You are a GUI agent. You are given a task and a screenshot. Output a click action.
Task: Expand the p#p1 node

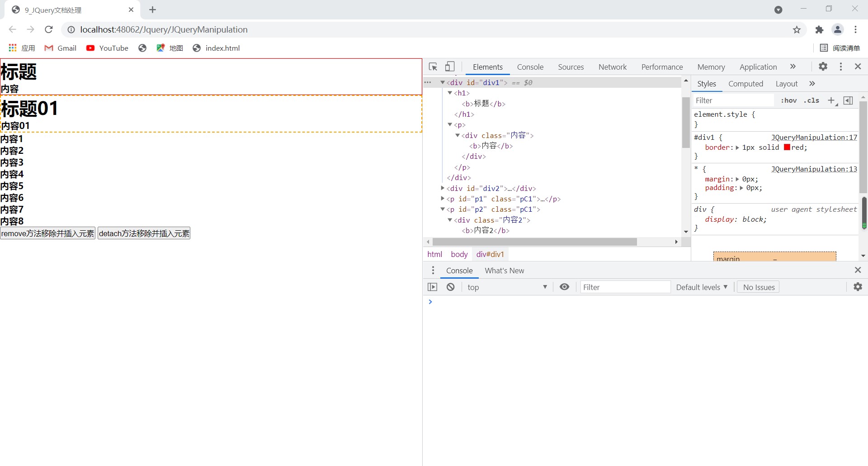click(443, 199)
